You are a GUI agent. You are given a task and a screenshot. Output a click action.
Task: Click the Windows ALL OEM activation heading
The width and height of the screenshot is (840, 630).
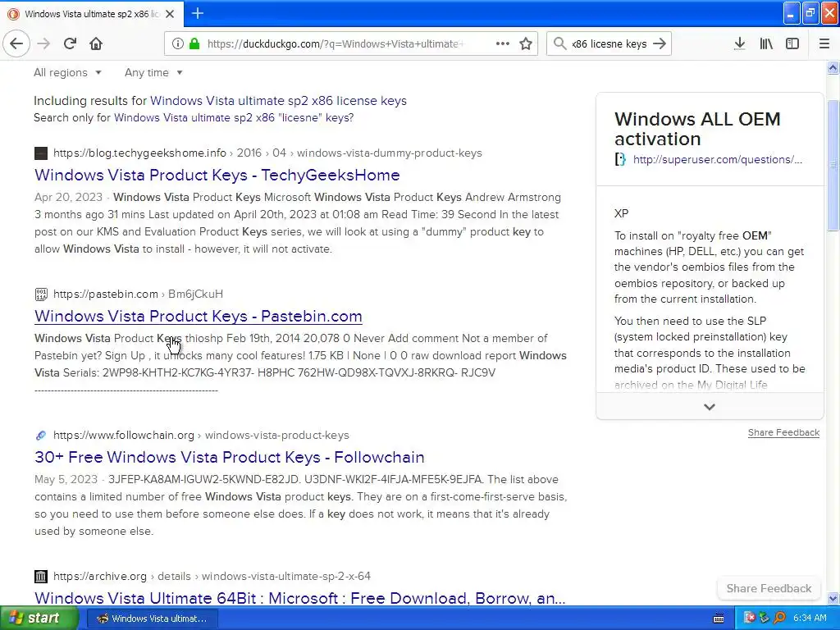pyautogui.click(x=697, y=129)
